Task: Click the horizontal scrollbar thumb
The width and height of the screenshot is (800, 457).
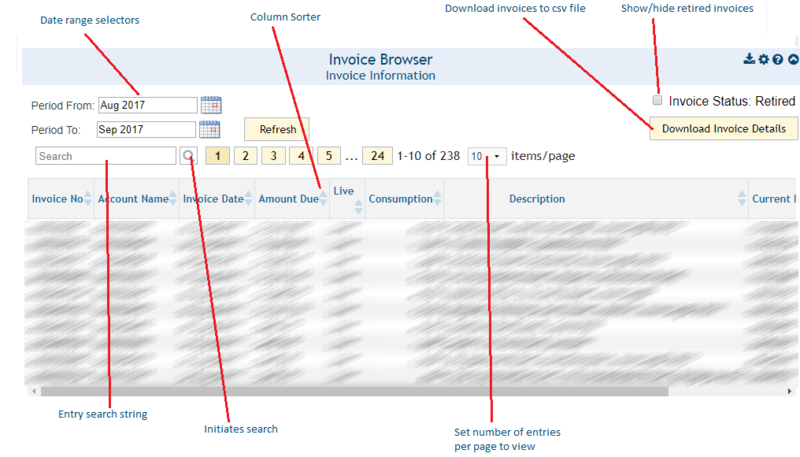Action: [355, 391]
